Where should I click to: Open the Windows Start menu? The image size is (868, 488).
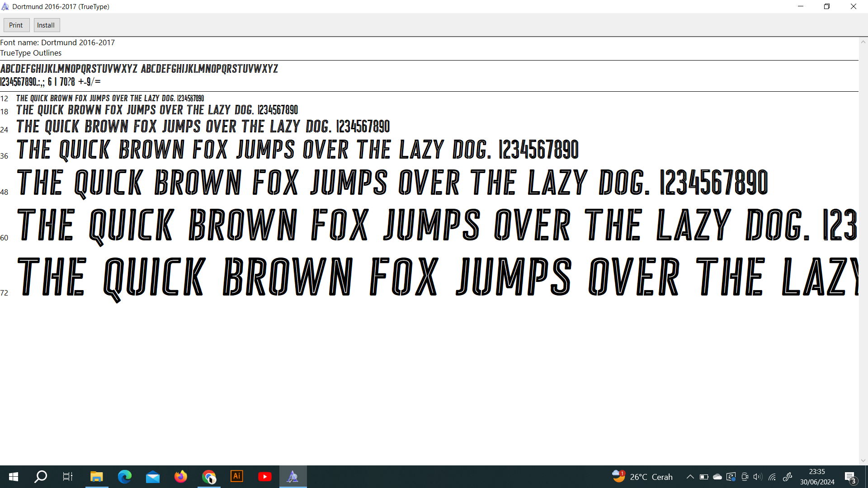tap(14, 477)
